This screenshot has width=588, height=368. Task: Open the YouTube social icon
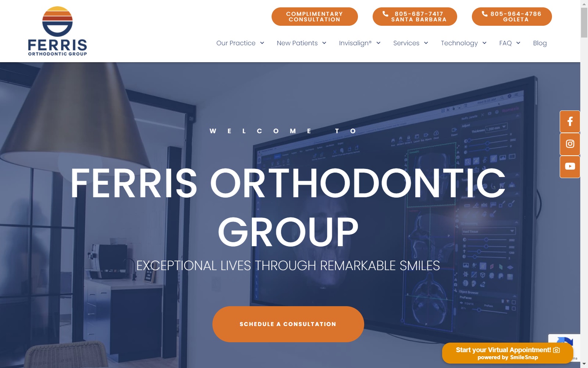tap(570, 166)
